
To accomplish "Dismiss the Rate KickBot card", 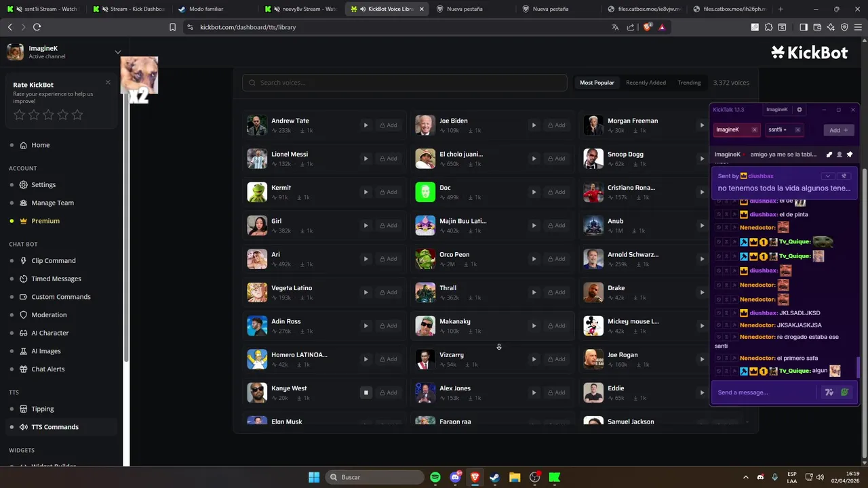I will [x=108, y=83].
